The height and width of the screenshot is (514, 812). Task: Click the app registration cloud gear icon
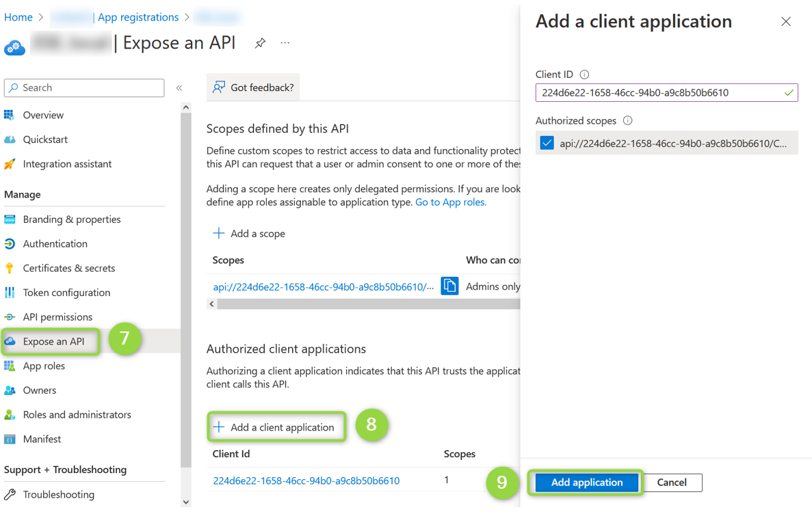(x=14, y=48)
